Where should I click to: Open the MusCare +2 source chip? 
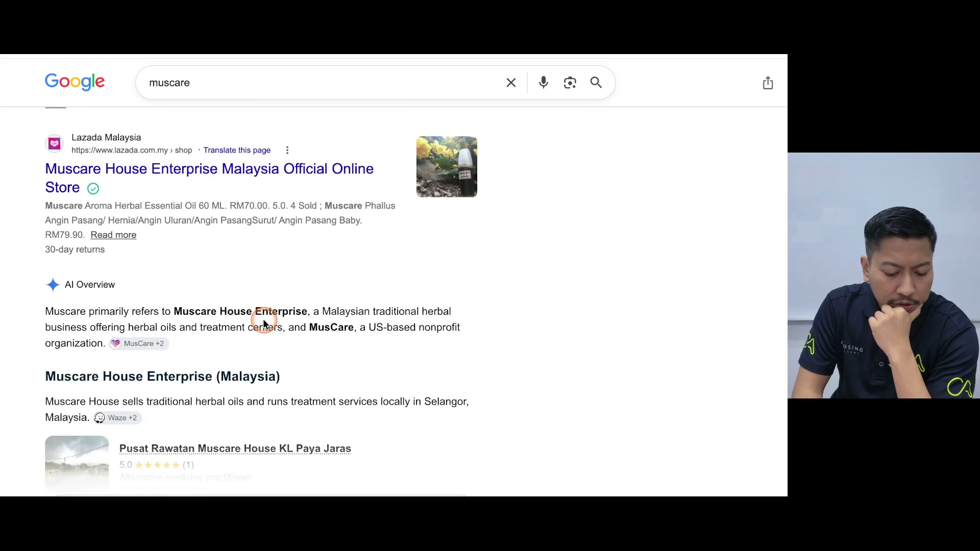click(139, 343)
